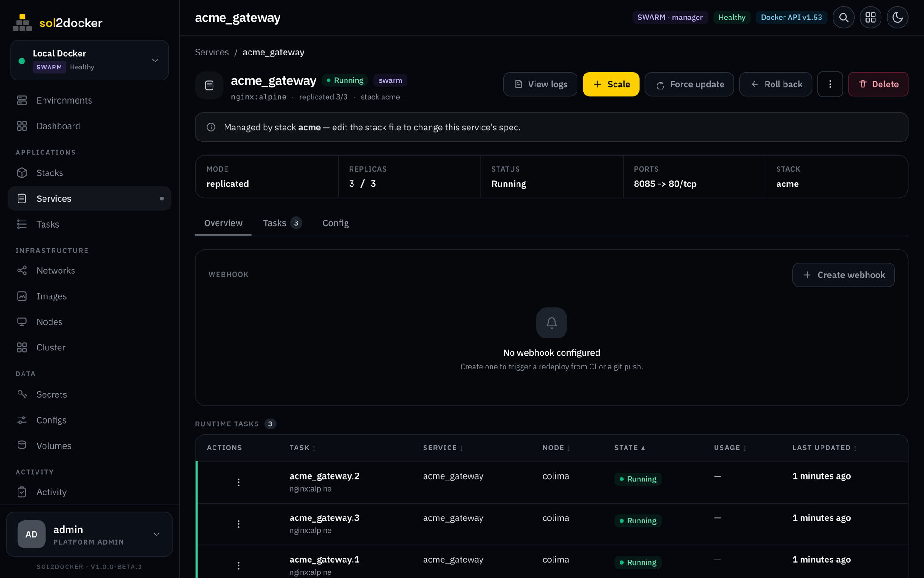The width and height of the screenshot is (924, 578).
Task: Open the service more-options kebab menu
Action: pyautogui.click(x=830, y=84)
